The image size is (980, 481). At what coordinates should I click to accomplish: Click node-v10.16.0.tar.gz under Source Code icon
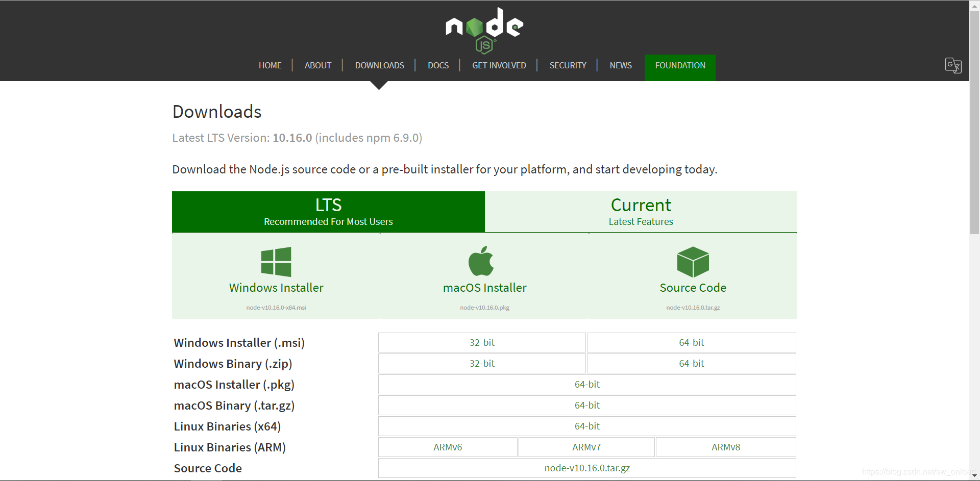coord(693,308)
